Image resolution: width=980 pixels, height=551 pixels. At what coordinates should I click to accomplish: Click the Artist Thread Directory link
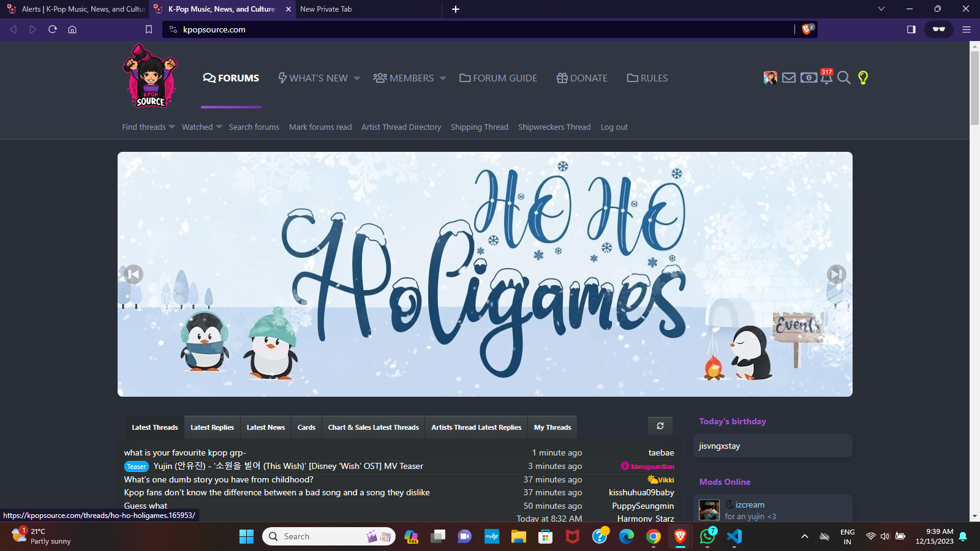point(401,127)
